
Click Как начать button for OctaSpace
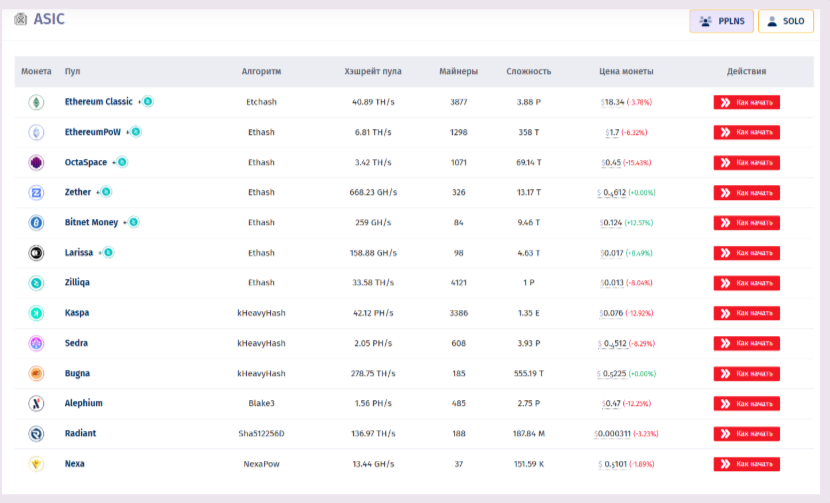(746, 163)
